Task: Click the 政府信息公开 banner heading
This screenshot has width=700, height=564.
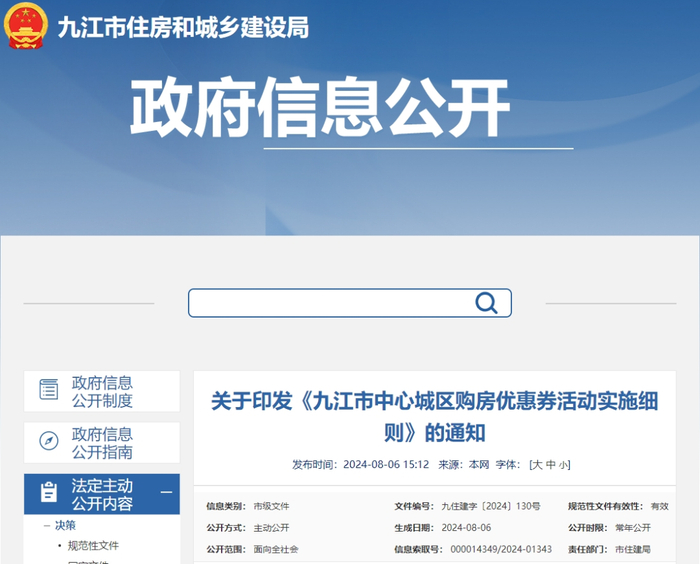Action: click(320, 107)
